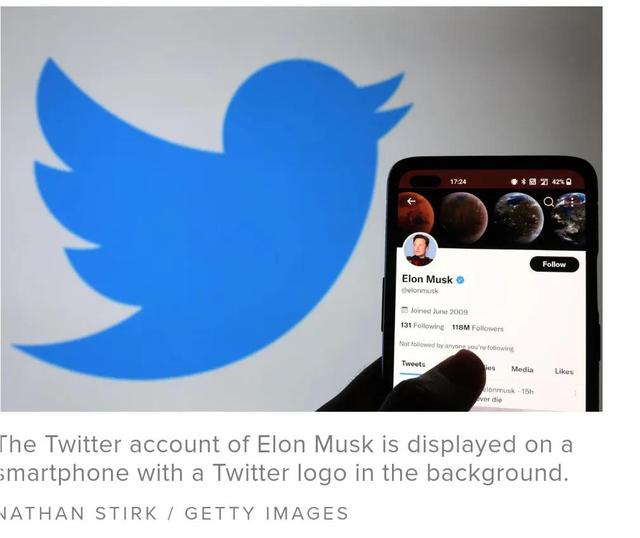Screen dimensions: 640x538
Task: Open the search magnifier icon on the profile
Action: [549, 202]
